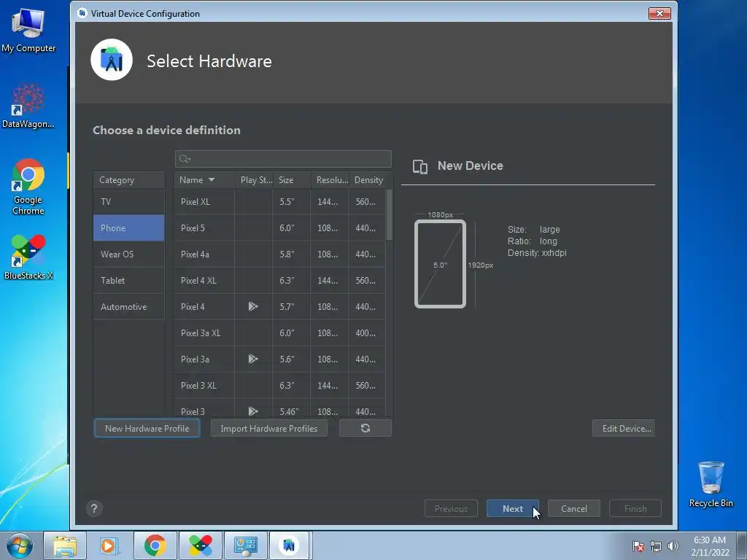Click the Cancel button
This screenshot has width=747, height=560.
click(x=573, y=508)
